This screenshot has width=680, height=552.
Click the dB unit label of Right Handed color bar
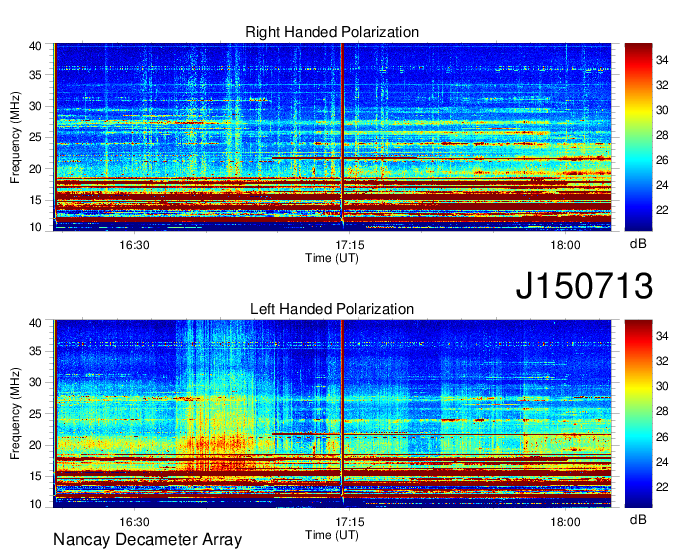coord(638,244)
